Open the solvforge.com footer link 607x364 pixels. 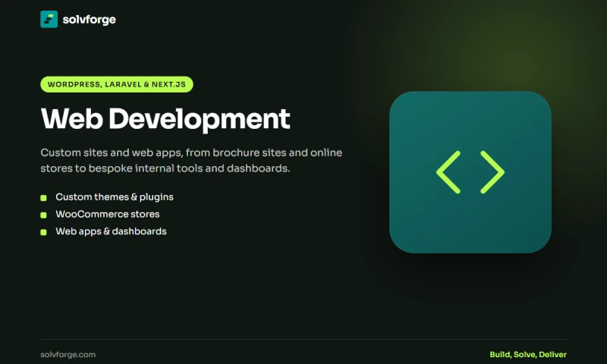(x=68, y=354)
